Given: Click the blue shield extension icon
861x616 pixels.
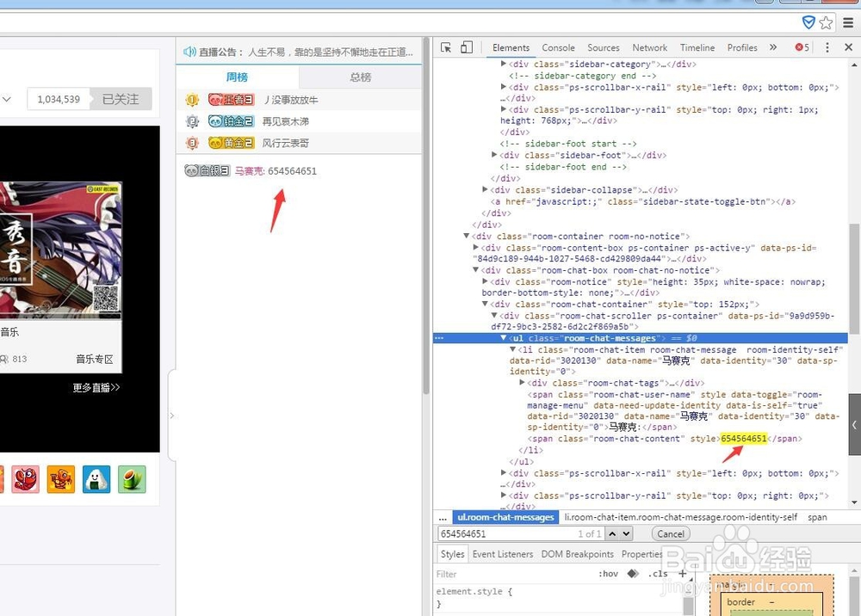Looking at the screenshot, I should click(x=808, y=22).
